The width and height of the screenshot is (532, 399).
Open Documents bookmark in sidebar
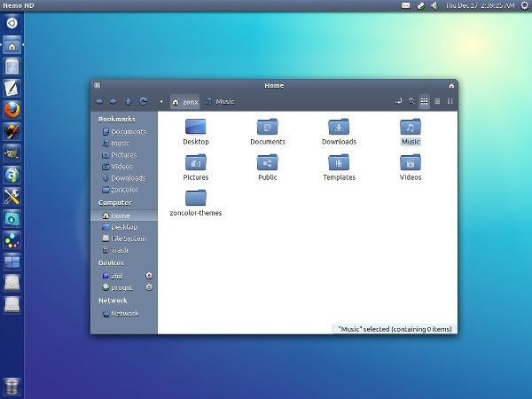click(x=128, y=132)
